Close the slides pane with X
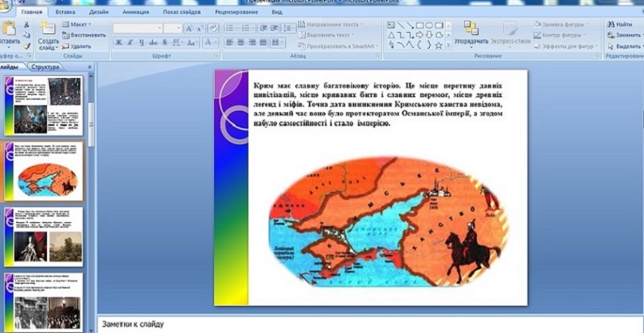644x333 pixels. [x=90, y=67]
